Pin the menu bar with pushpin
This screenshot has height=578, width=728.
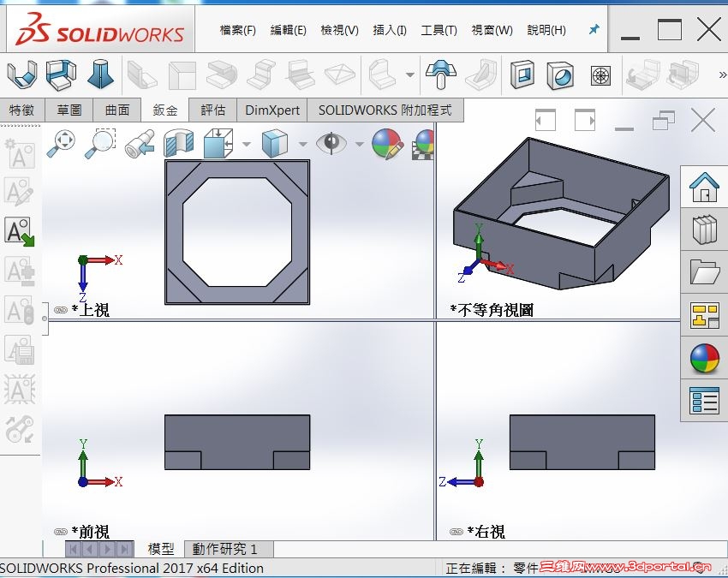594,30
